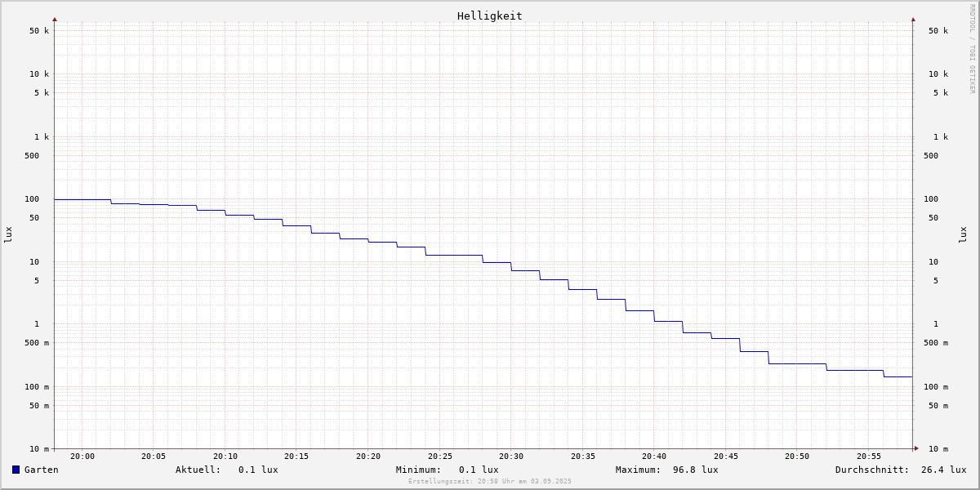980x490 pixels.
Task: Click the 20:15 time axis label
Action: coord(296,457)
